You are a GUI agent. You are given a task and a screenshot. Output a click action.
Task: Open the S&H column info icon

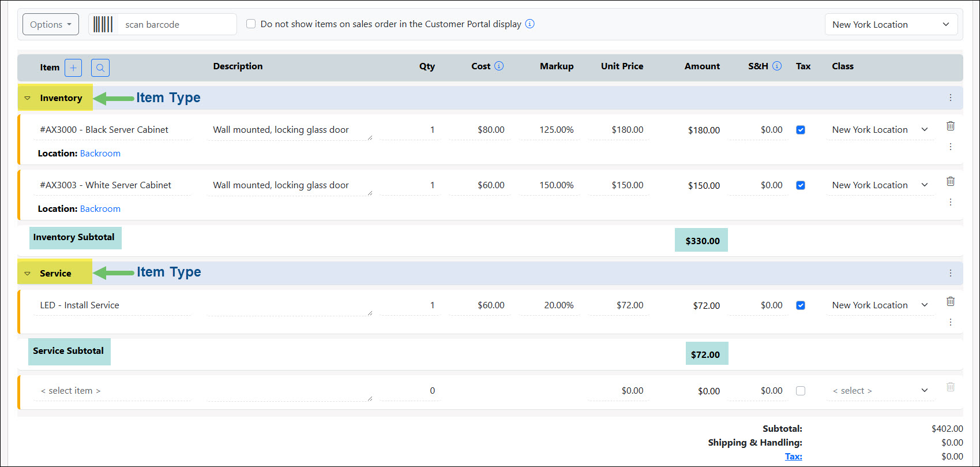(777, 66)
